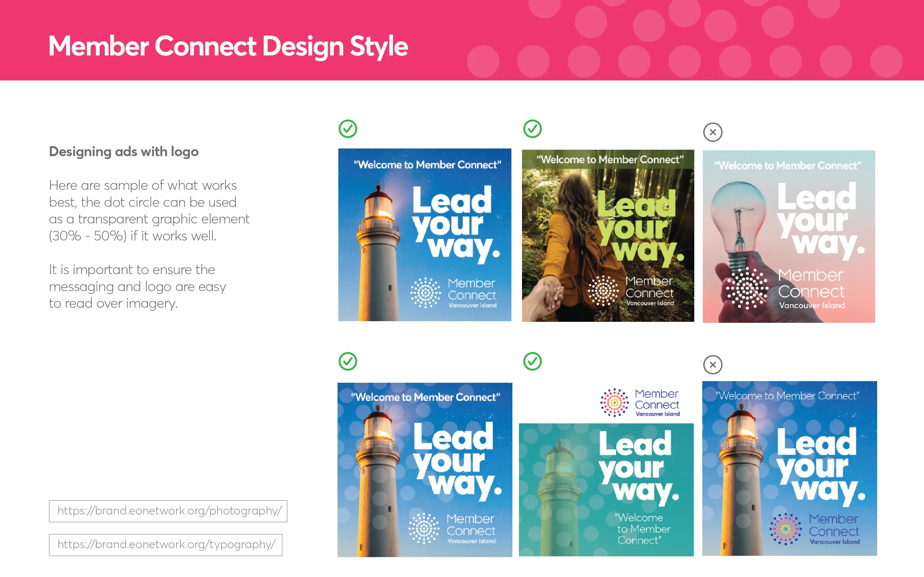The width and height of the screenshot is (924, 577).
Task: Click green checkmark above blue lighthouse ad
Action: pyautogui.click(x=347, y=129)
